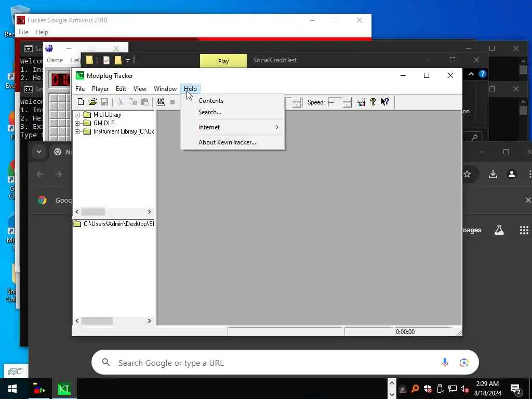Click the Cut scissors icon
The image size is (532, 399).
(x=121, y=102)
